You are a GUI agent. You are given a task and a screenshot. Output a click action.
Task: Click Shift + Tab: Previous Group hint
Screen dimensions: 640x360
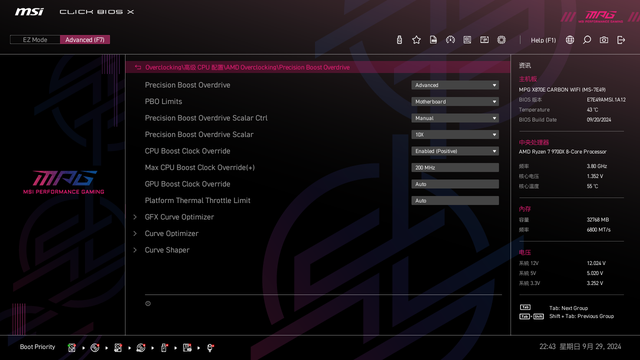(x=581, y=316)
